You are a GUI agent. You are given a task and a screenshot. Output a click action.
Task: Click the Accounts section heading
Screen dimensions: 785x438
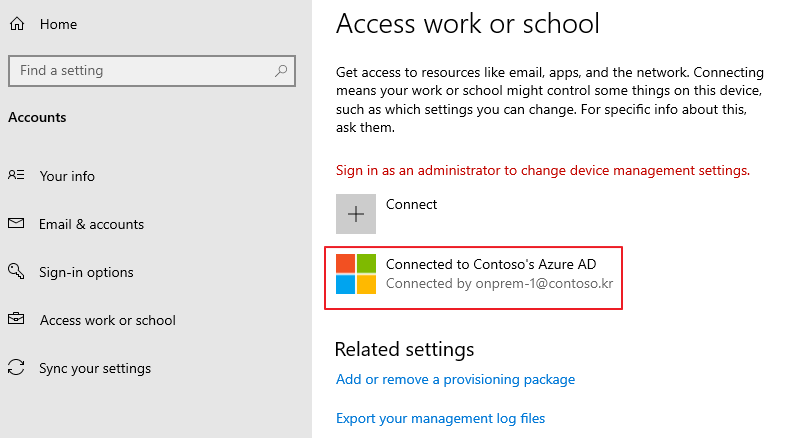(37, 117)
